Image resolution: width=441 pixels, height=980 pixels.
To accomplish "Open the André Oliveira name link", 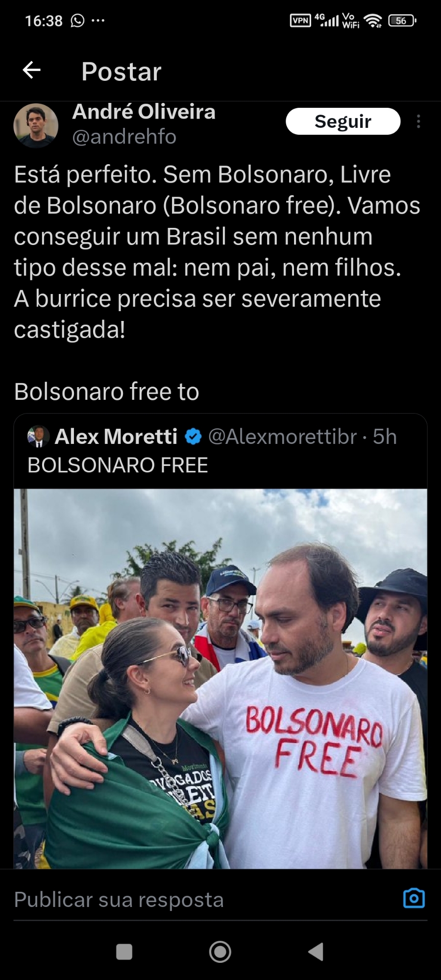I will (144, 112).
